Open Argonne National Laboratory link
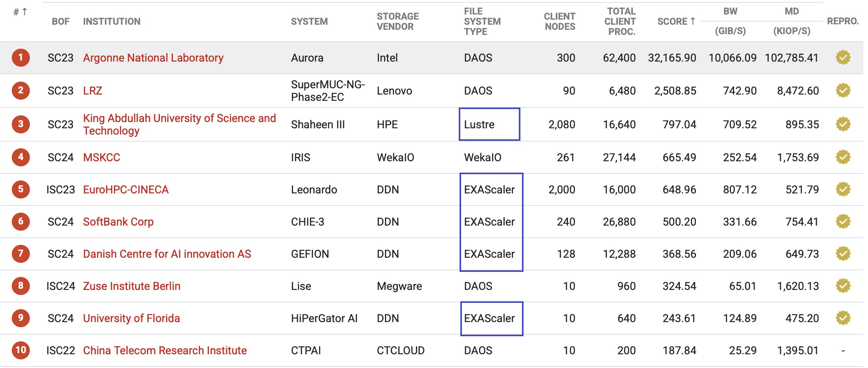The height and width of the screenshot is (368, 868). coord(153,58)
